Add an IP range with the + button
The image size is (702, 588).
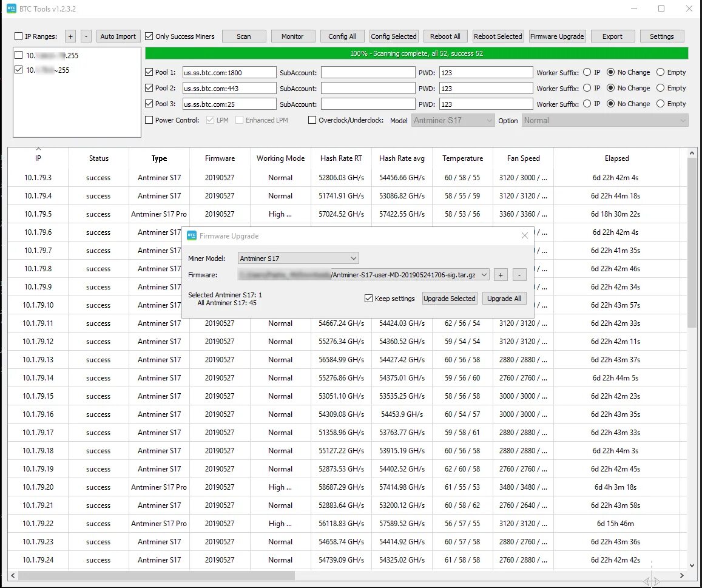(x=70, y=36)
